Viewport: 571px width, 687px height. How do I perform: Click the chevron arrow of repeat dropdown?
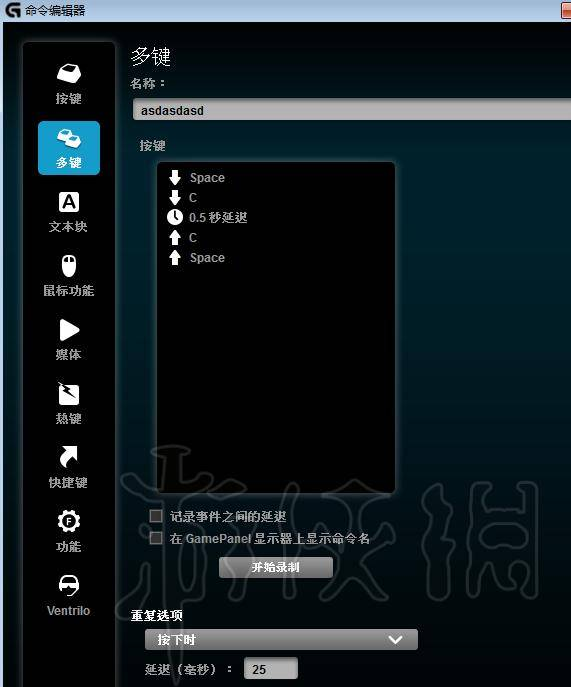pos(395,640)
